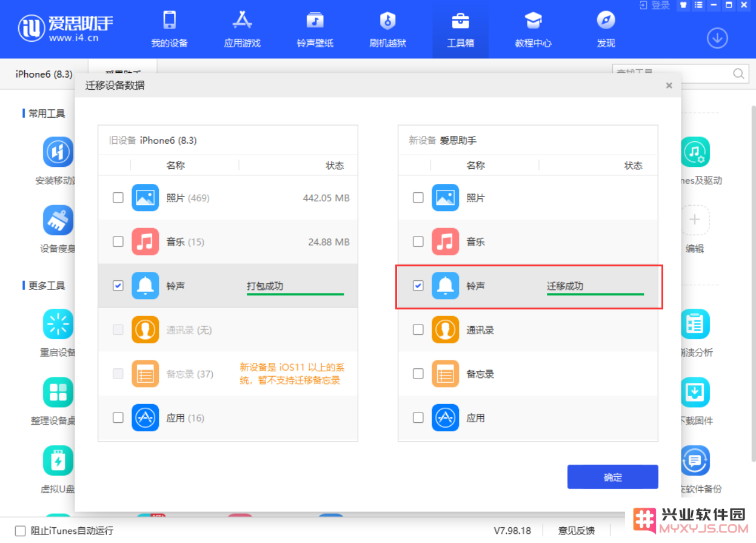Close the 迁移设备数据 dialog

669,86
